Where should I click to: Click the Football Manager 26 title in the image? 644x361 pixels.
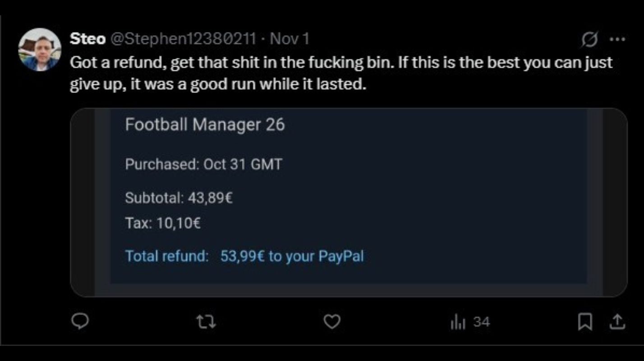pyautogui.click(x=205, y=125)
